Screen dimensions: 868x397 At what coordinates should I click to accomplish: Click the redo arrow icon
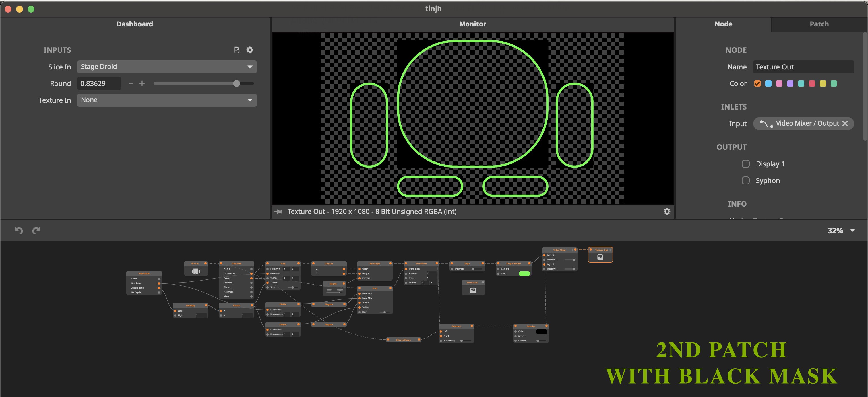coord(36,231)
